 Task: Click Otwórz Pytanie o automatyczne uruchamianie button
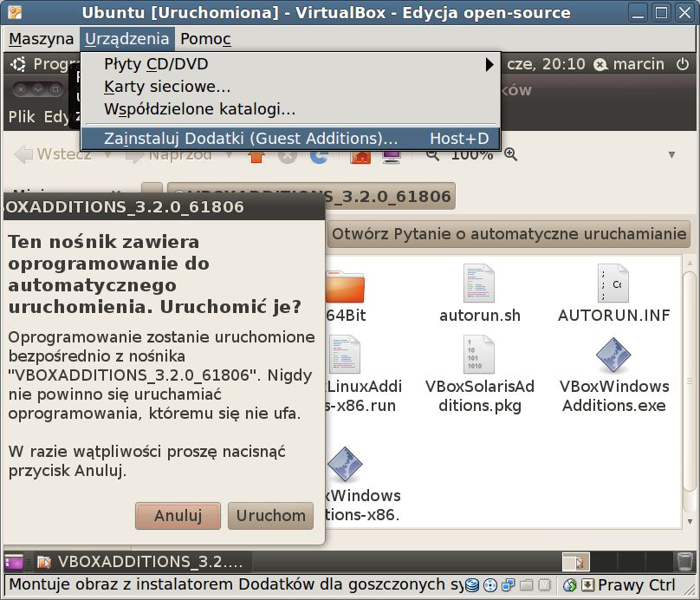pyautogui.click(x=509, y=233)
